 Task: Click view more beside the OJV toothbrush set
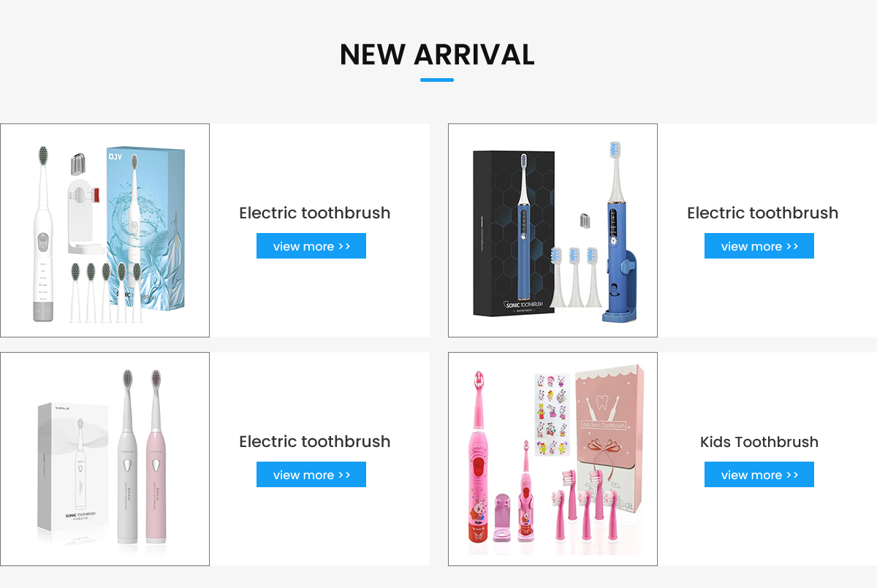(311, 246)
